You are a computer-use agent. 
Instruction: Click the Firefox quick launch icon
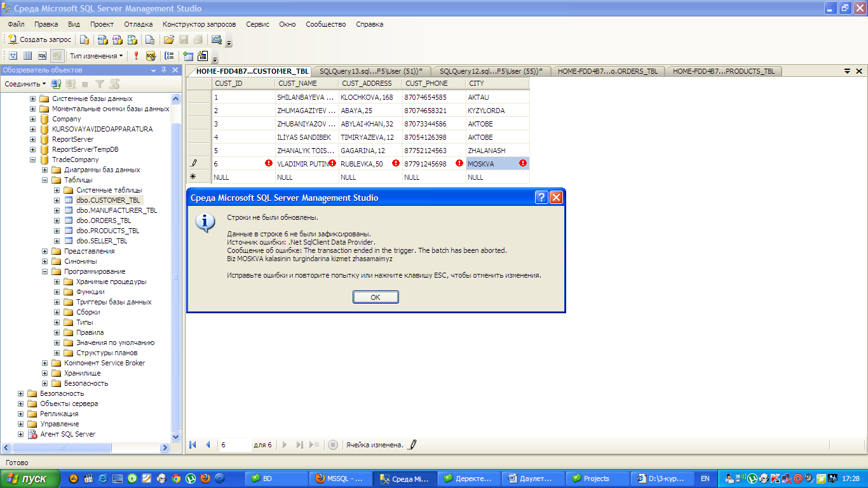(205, 478)
